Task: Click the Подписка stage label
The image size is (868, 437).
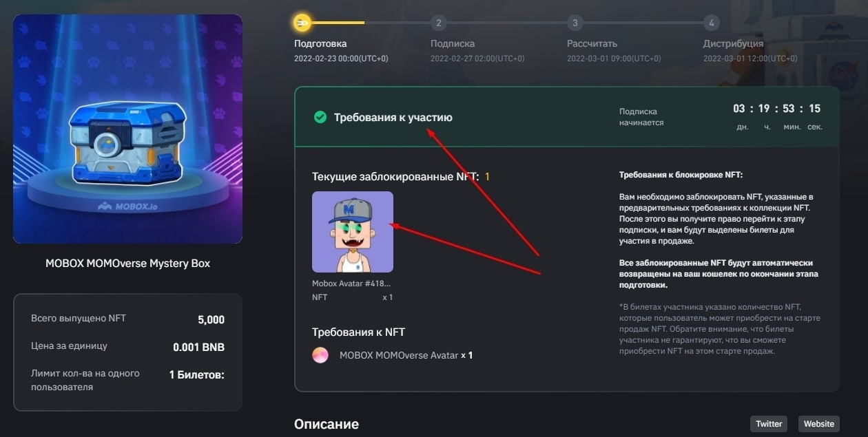Action: [x=453, y=43]
